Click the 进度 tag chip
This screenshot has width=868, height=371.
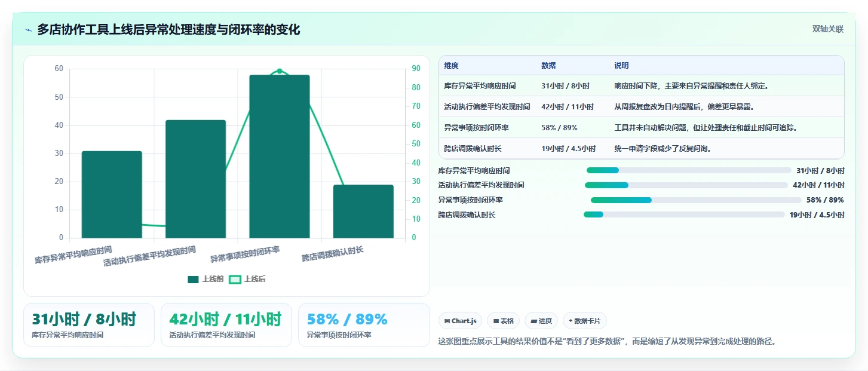click(541, 321)
